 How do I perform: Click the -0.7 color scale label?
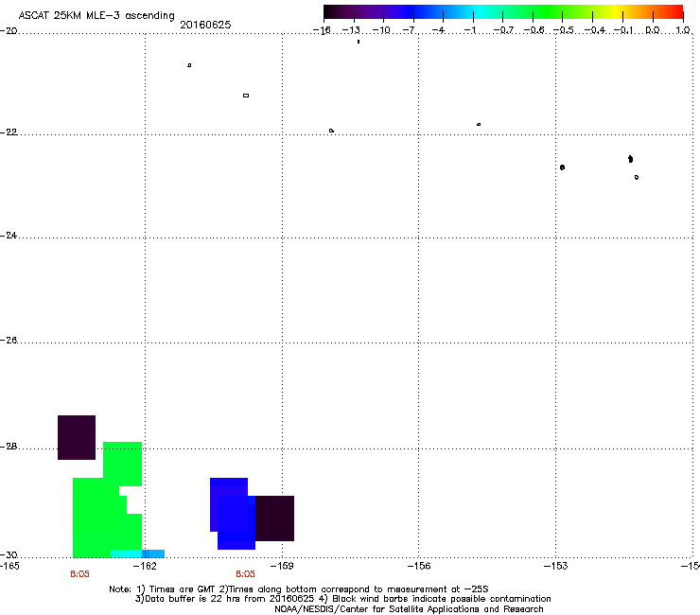tap(503, 30)
